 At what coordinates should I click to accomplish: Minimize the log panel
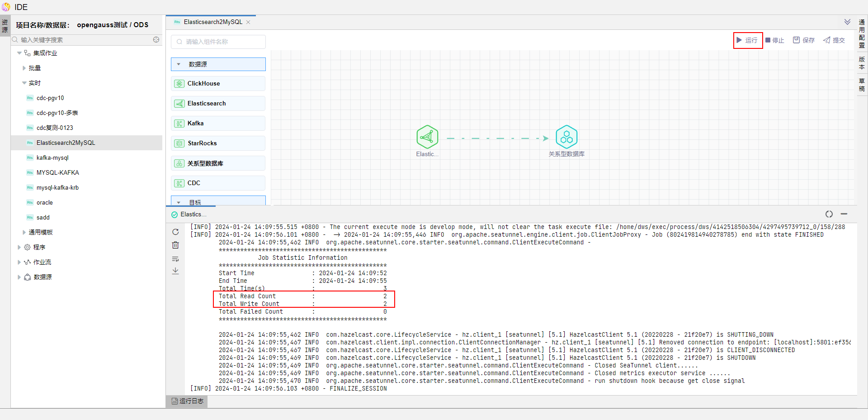click(x=844, y=214)
